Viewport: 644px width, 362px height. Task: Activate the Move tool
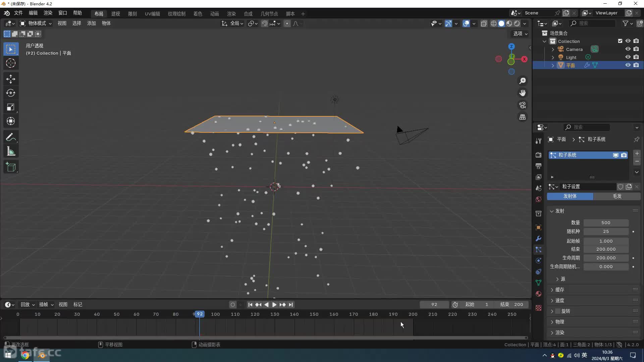pyautogui.click(x=11, y=79)
